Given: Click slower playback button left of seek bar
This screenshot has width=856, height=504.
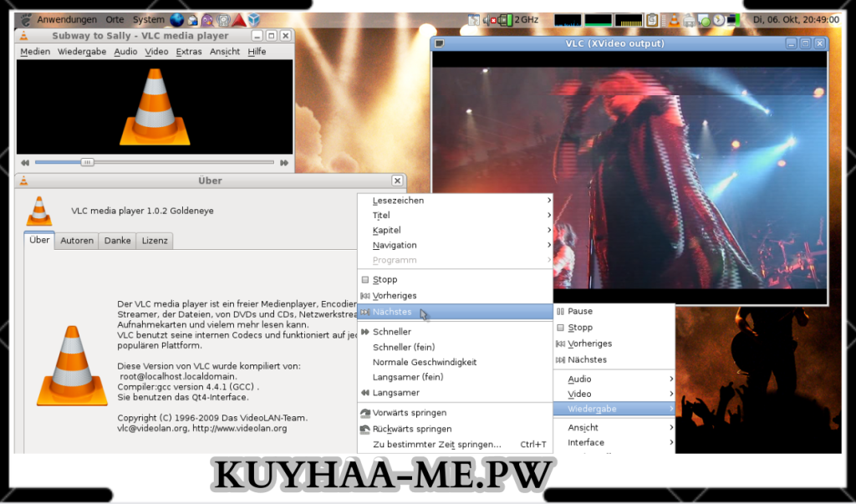Looking at the screenshot, I should pyautogui.click(x=25, y=163).
